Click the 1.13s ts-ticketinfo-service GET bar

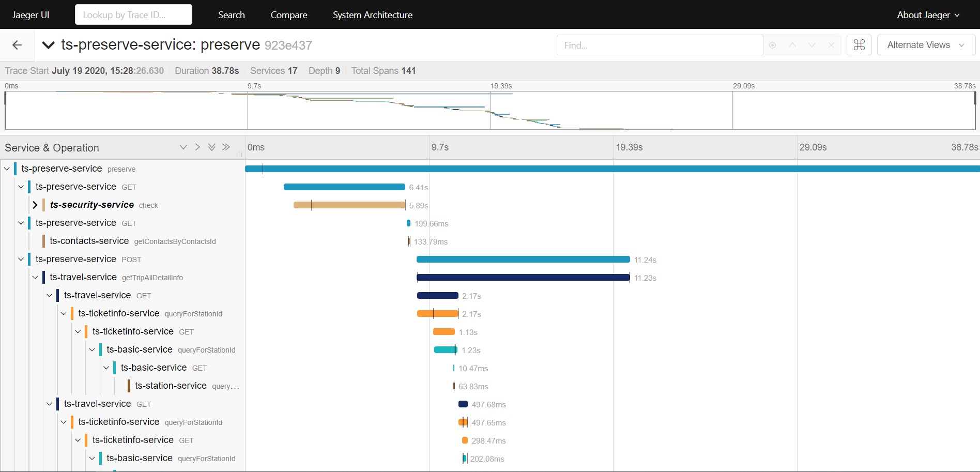pos(444,332)
